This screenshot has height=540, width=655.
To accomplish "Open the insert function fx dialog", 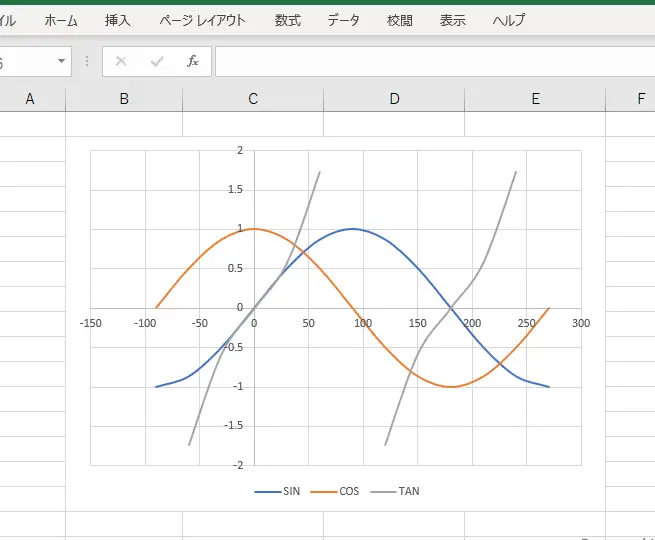I will (193, 62).
